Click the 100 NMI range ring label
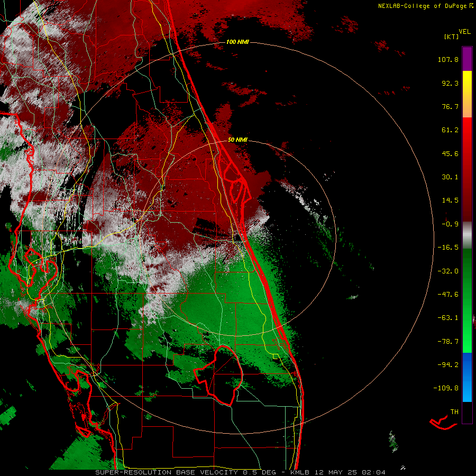Viewport: 476px width, 476px height. [237, 42]
